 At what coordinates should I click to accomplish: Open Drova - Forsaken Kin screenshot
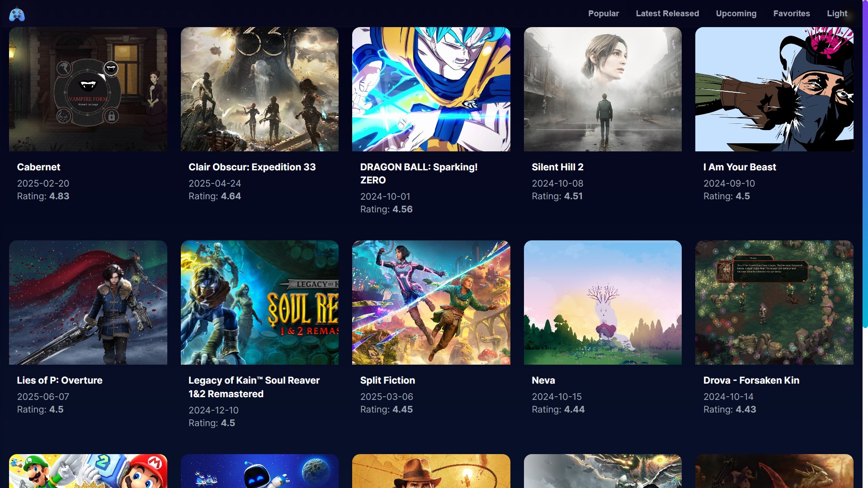point(774,302)
